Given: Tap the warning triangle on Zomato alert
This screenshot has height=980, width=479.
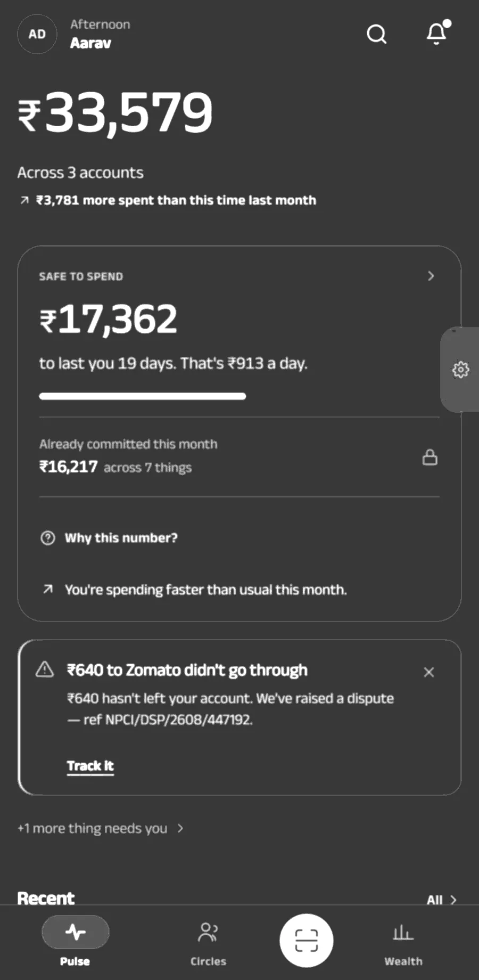Looking at the screenshot, I should tap(45, 669).
